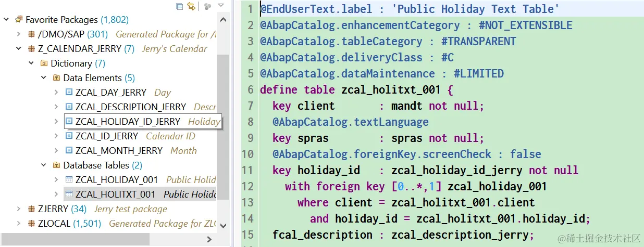Expand the /DMO/SAP package node
Screen dimensions: 644x247
(x=19, y=34)
